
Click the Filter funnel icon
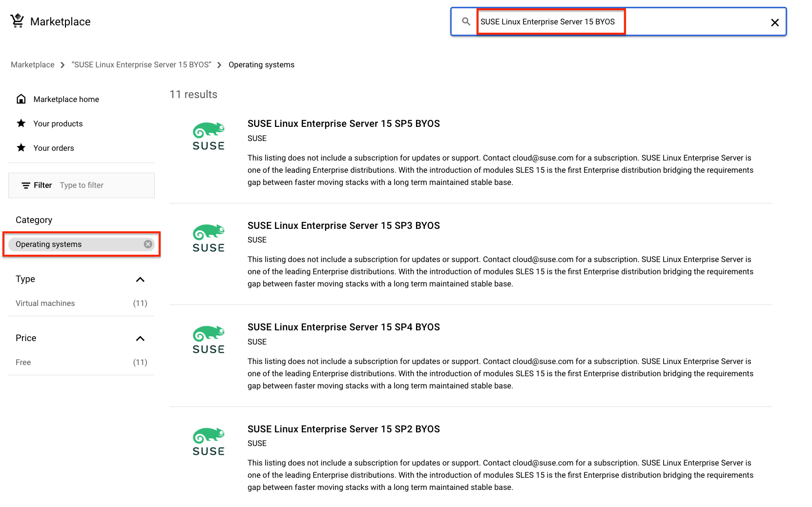point(26,185)
